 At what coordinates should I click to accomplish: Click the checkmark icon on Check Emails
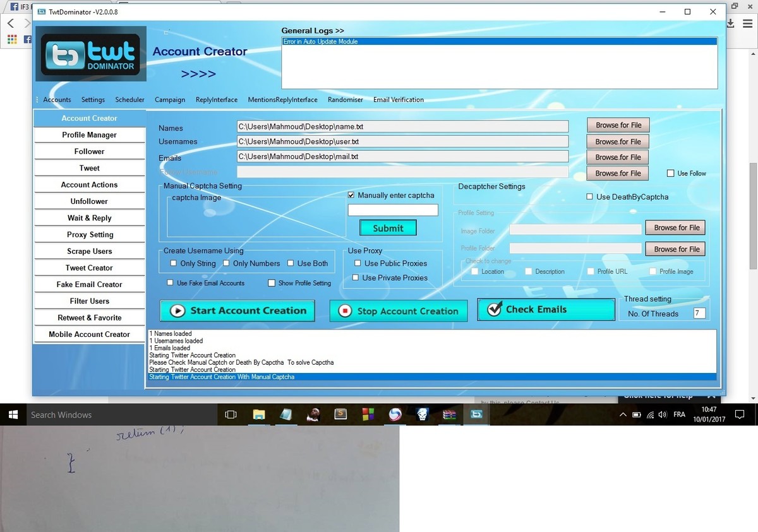pos(494,310)
